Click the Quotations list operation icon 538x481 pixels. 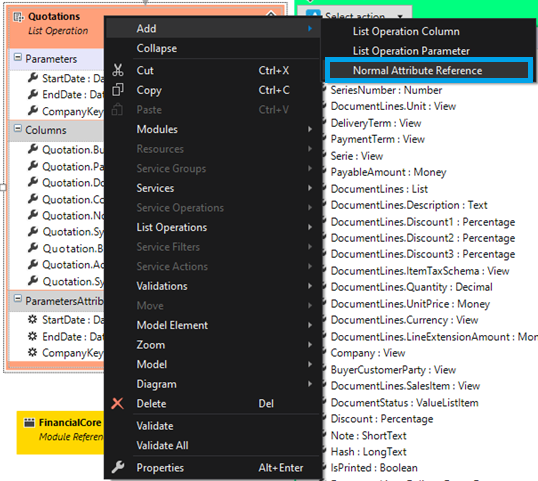(x=18, y=16)
